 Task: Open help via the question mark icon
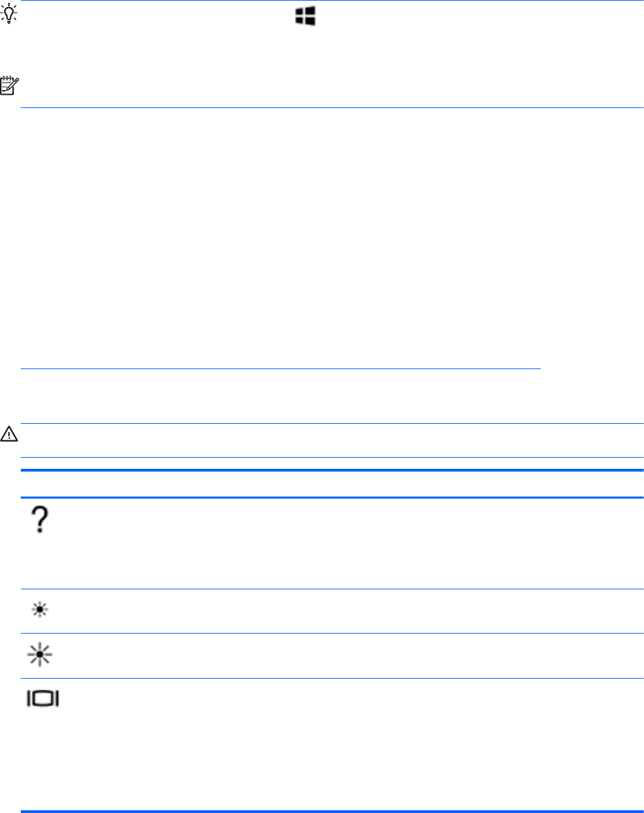coord(42,519)
